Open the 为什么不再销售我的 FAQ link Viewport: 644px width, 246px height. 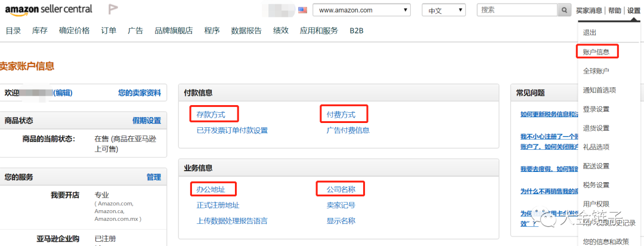(x=549, y=191)
